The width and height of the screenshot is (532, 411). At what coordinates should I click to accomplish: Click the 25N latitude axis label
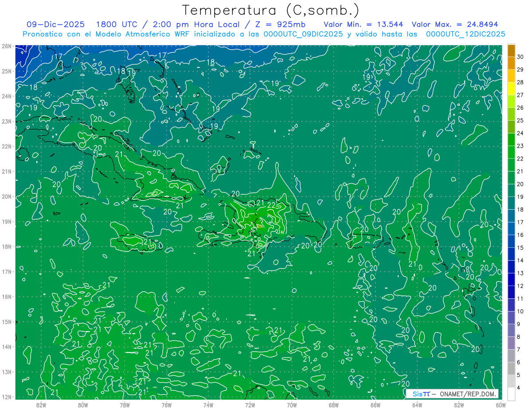click(x=7, y=71)
